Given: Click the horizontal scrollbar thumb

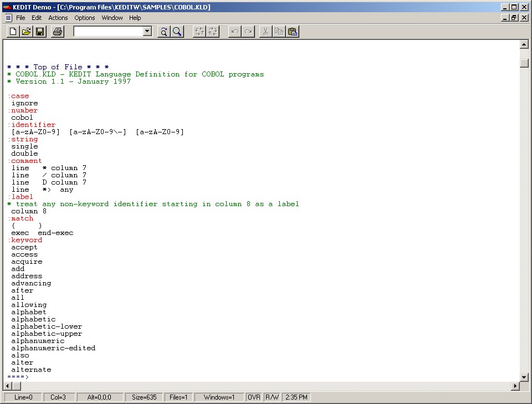Looking at the screenshot, I should pos(17,386).
